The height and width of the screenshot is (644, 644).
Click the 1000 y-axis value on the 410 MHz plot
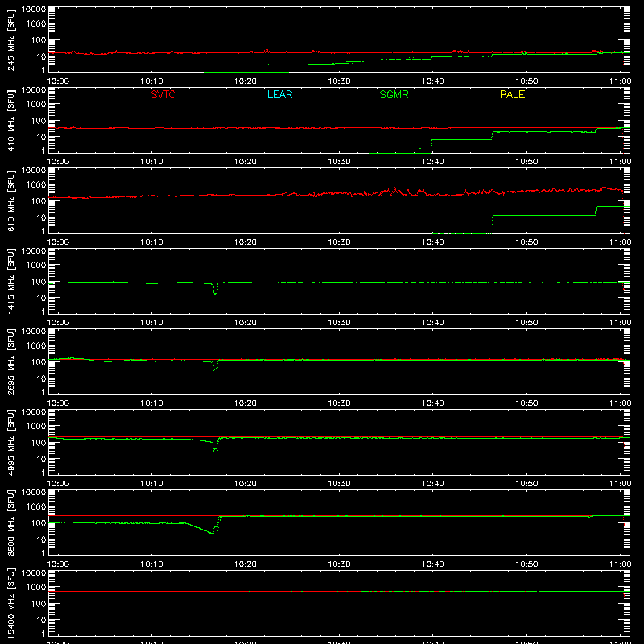coord(35,105)
